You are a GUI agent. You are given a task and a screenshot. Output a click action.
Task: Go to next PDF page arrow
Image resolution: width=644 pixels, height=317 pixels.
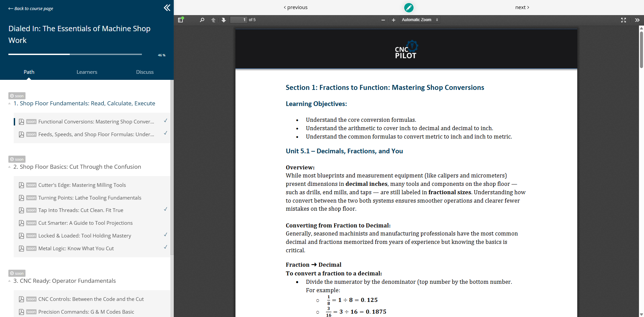coord(224,20)
